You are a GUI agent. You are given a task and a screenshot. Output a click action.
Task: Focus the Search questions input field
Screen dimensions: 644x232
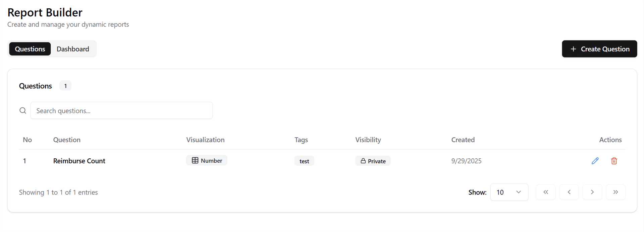coord(121,111)
